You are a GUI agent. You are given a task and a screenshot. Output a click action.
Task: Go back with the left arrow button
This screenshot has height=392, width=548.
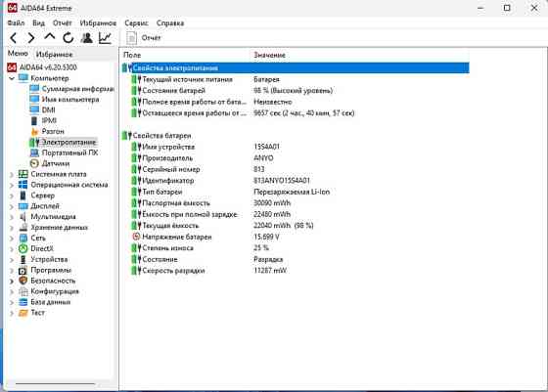[14, 38]
